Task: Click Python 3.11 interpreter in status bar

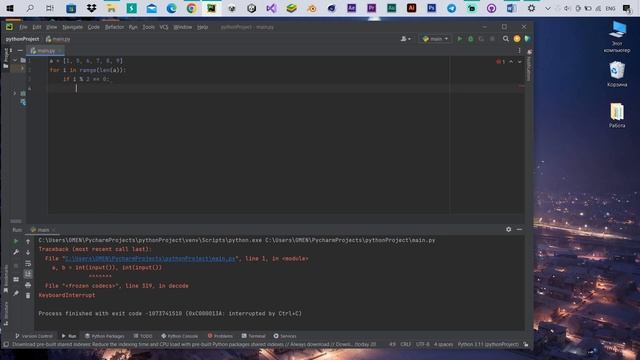Action: [488, 344]
